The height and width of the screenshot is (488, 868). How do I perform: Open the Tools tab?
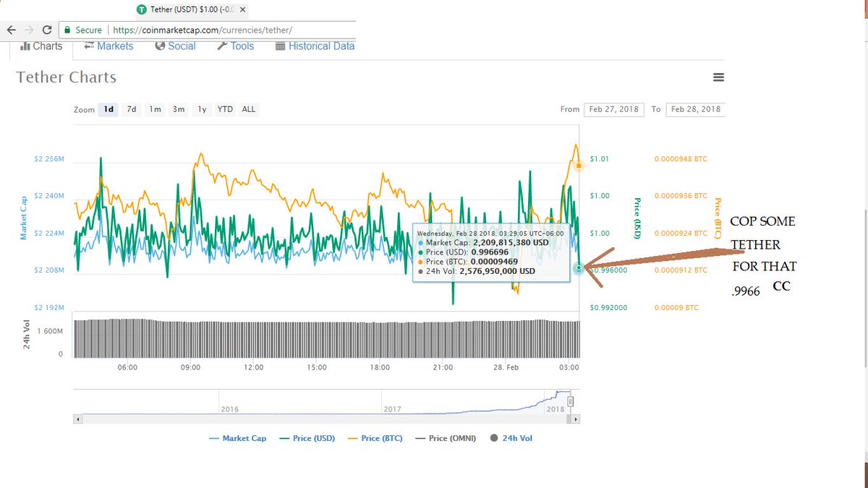coord(236,46)
